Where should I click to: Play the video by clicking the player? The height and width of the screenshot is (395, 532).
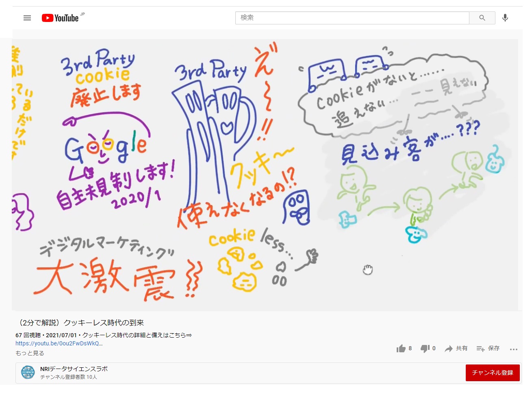pos(265,175)
